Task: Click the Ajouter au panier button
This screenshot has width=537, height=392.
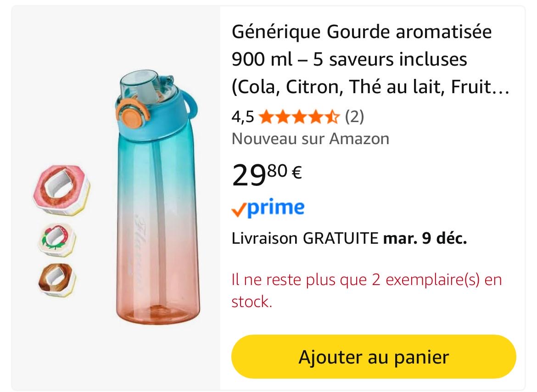Action: [x=373, y=357]
